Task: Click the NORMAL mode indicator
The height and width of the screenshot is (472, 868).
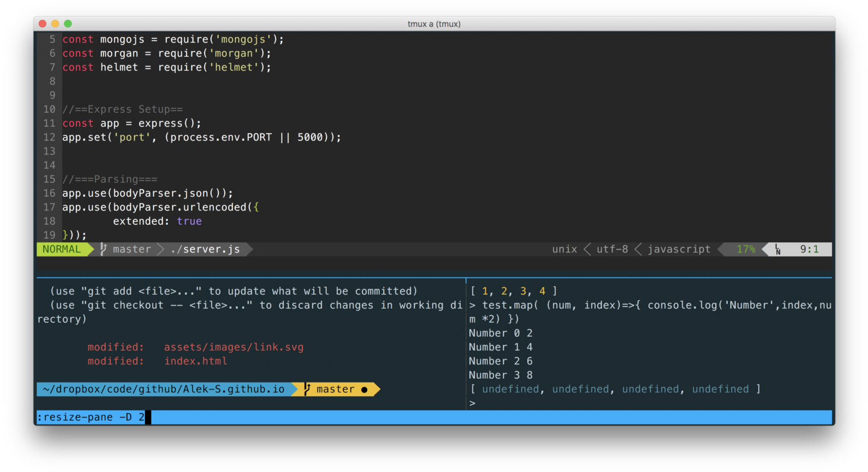Action: [x=62, y=249]
